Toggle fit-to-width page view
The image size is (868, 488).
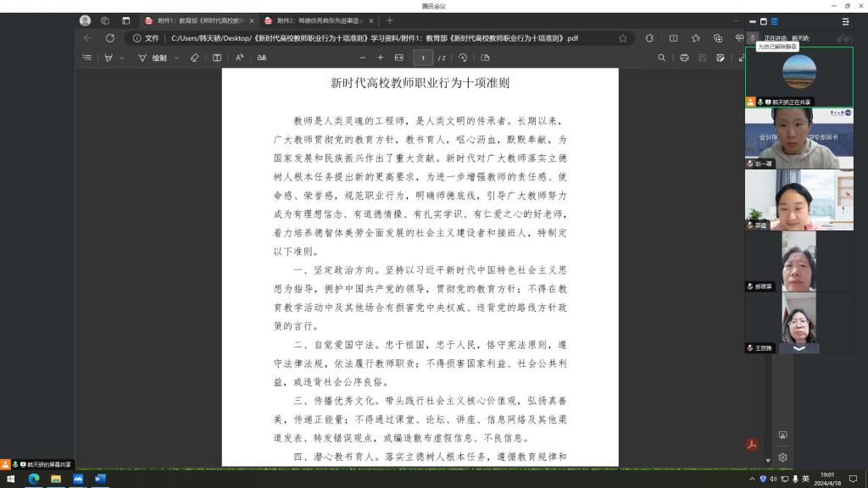[399, 58]
